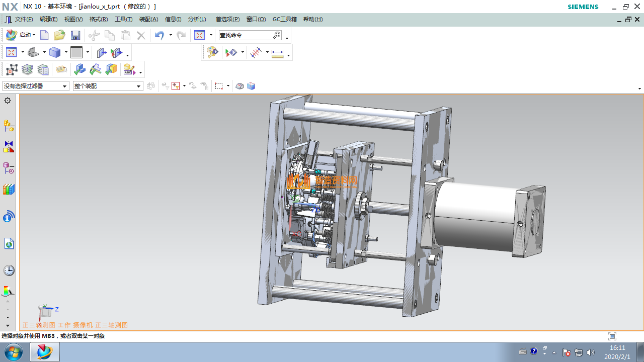Click the Measure Distance ruler icon
Viewport: 644px width, 362px height.
click(278, 53)
